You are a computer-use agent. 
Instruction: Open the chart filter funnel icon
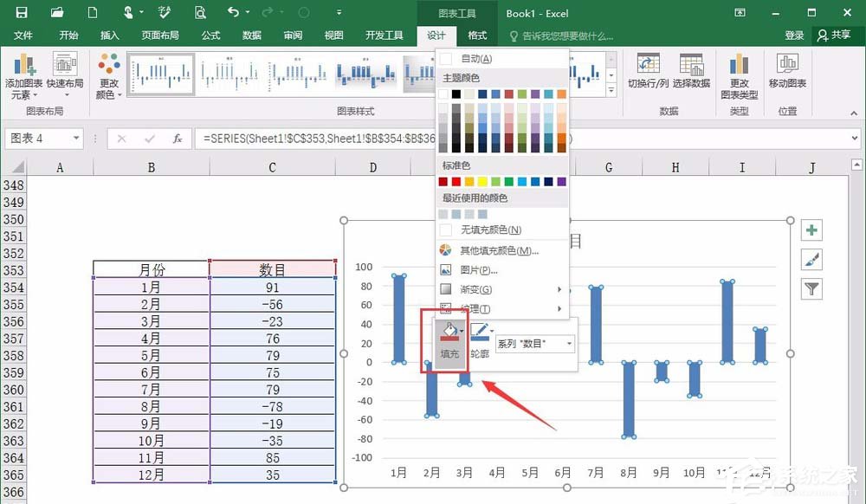click(811, 288)
